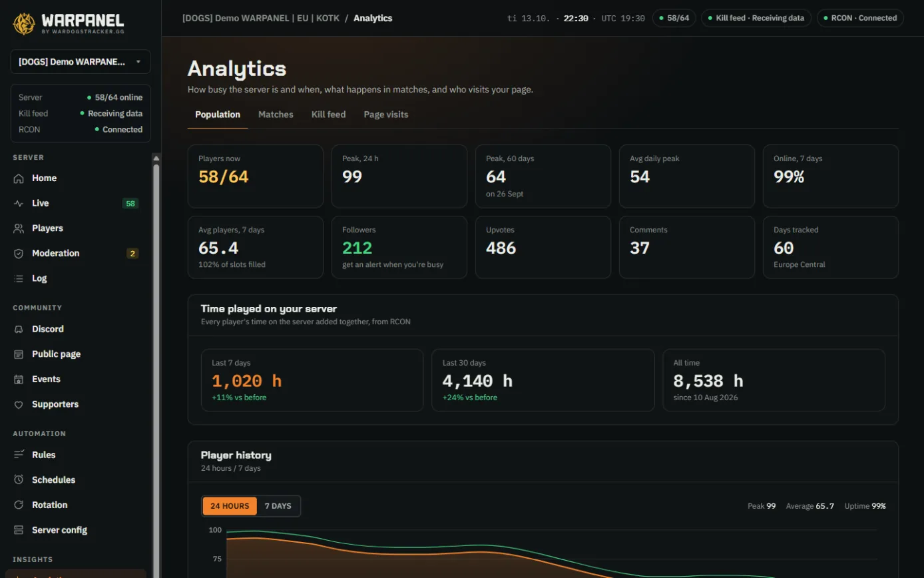
Task: Click the Comments 37 card
Action: click(x=687, y=247)
